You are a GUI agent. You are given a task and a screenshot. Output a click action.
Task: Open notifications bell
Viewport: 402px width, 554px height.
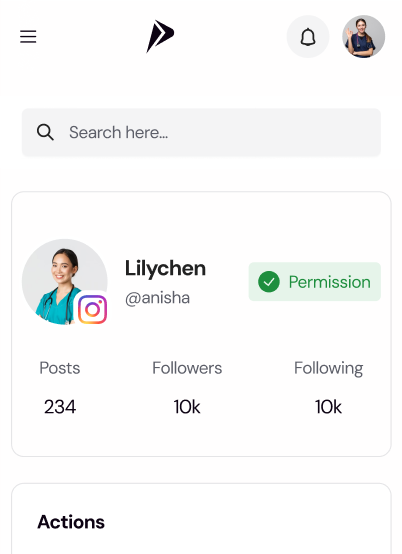[x=308, y=36]
